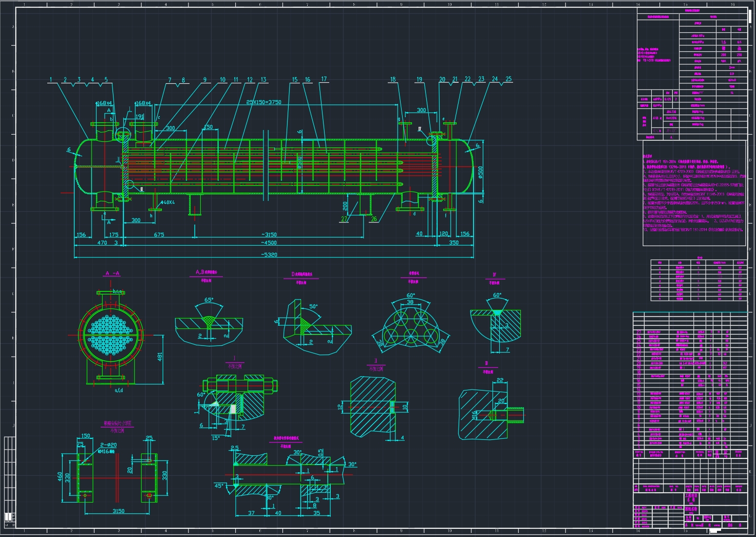The image size is (756, 537).
Task: Pick the 175 dimension text
Action: coord(114,234)
